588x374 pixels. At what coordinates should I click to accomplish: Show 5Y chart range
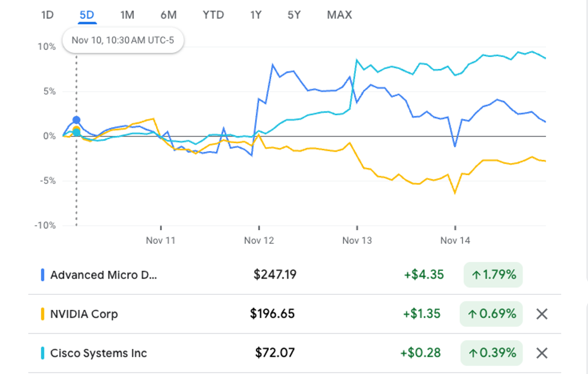(x=294, y=15)
